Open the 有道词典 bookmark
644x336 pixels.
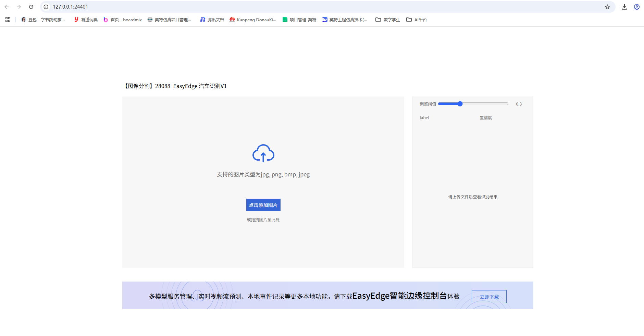click(85, 20)
